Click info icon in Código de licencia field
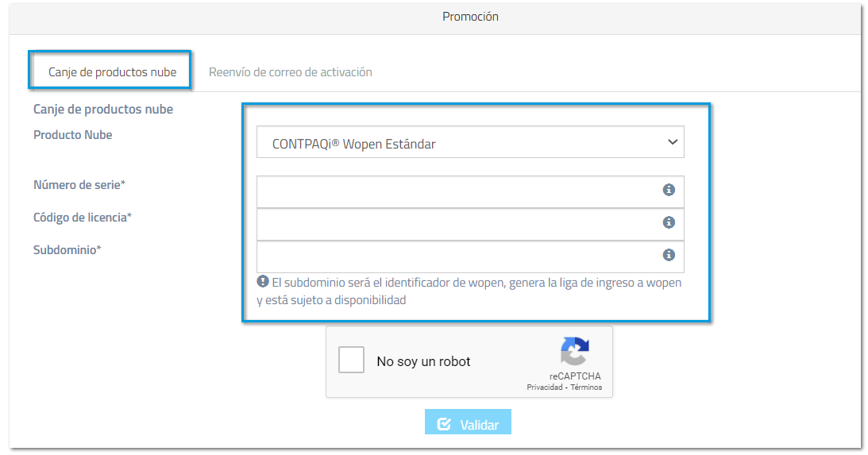Image resolution: width=868 pixels, height=455 pixels. click(669, 222)
